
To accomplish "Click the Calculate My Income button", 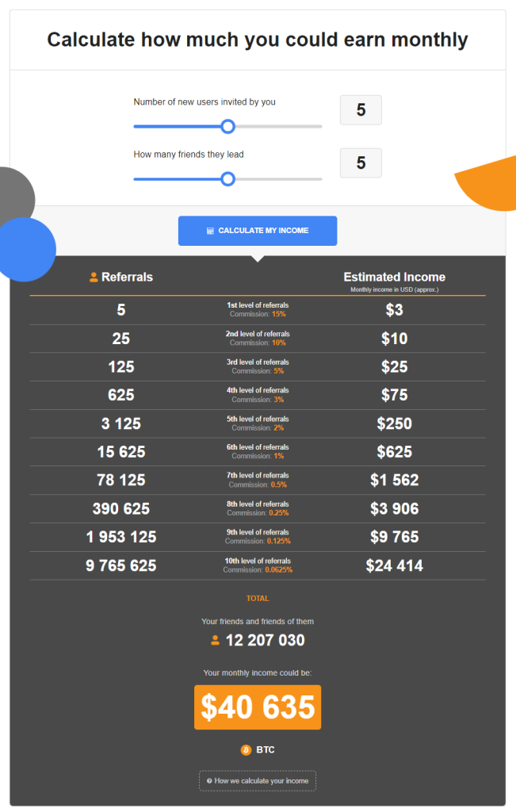I will point(258,231).
